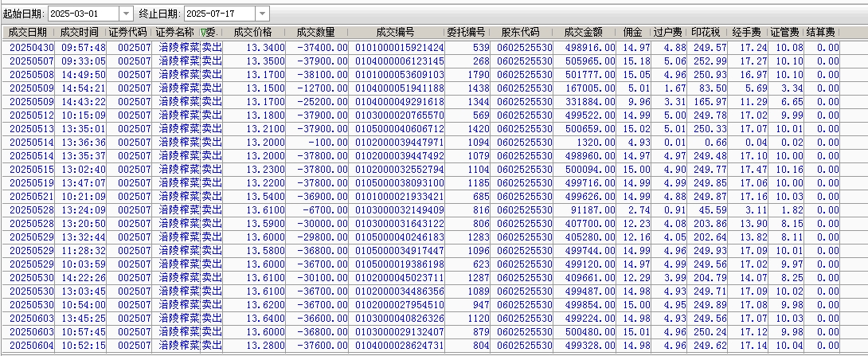Sort by 证管费 column header
The height and width of the screenshot is (356, 868).
tap(785, 33)
